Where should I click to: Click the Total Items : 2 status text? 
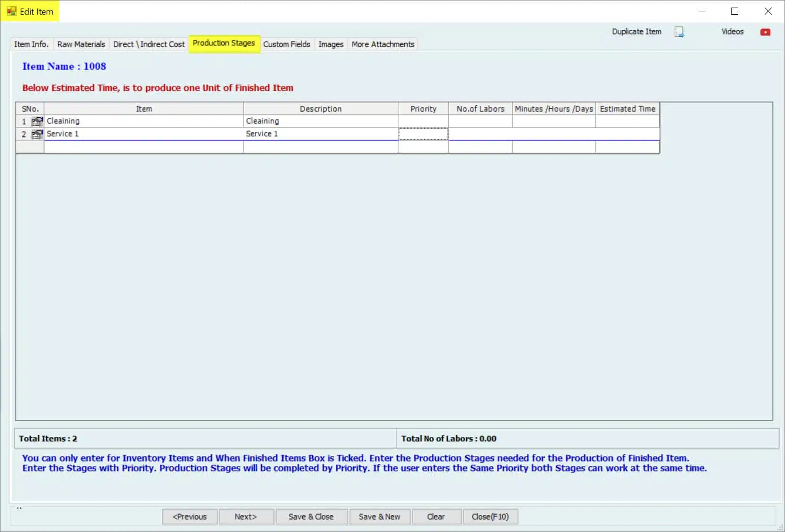tap(48, 438)
